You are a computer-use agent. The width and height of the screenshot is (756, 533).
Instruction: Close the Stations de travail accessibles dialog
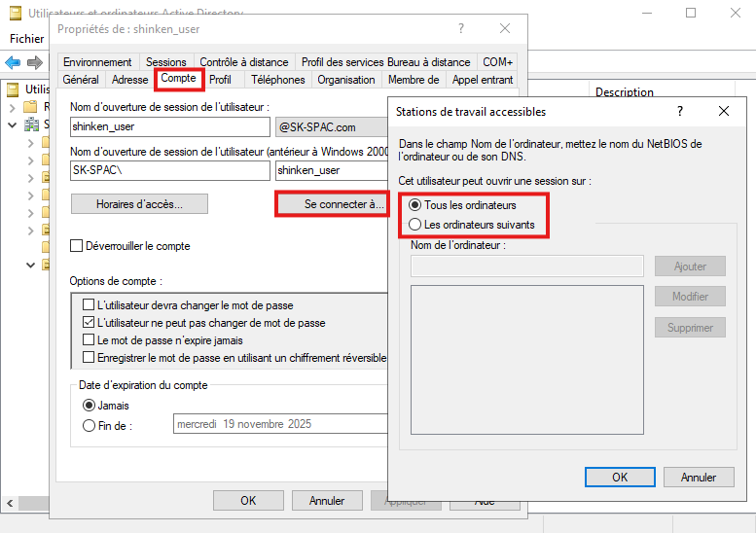(x=724, y=112)
